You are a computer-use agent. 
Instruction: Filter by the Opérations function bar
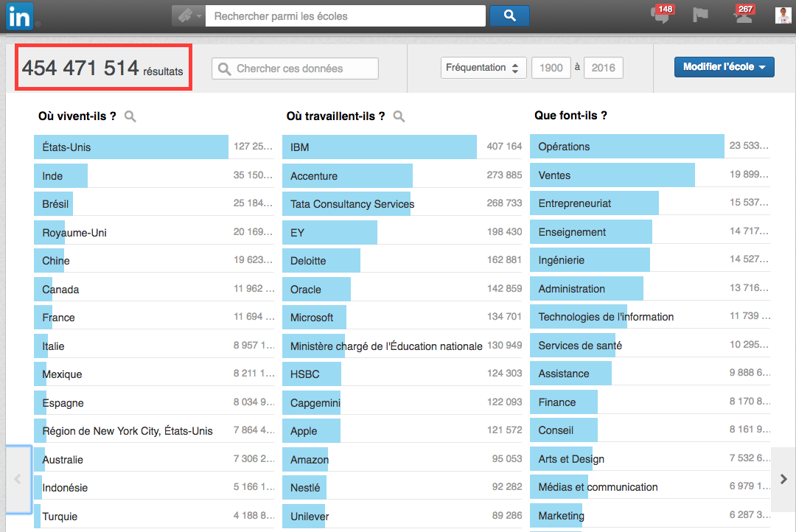626,146
